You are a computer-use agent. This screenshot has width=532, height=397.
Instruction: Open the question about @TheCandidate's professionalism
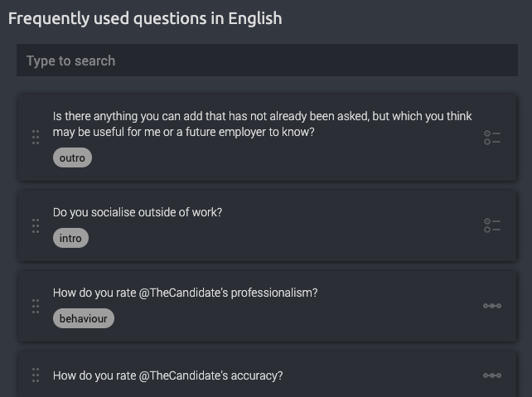(186, 293)
